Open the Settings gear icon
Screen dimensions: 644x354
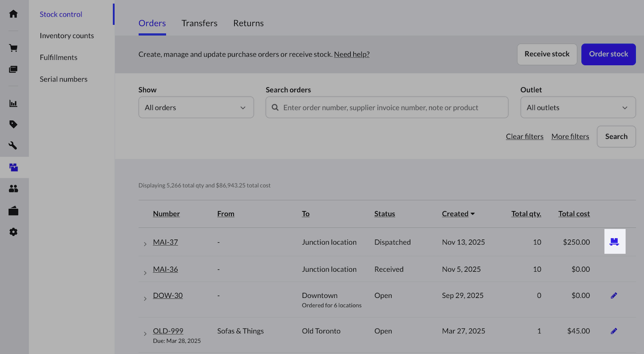(x=13, y=232)
